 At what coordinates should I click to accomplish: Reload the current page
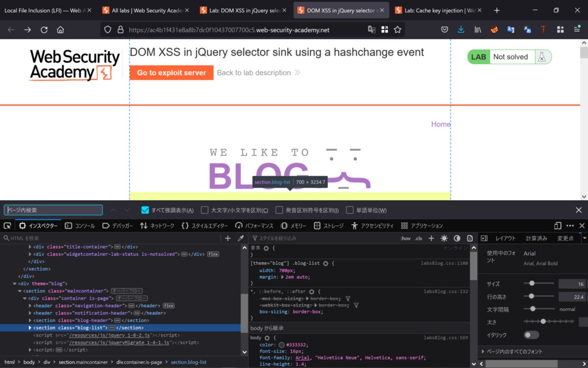44,30
